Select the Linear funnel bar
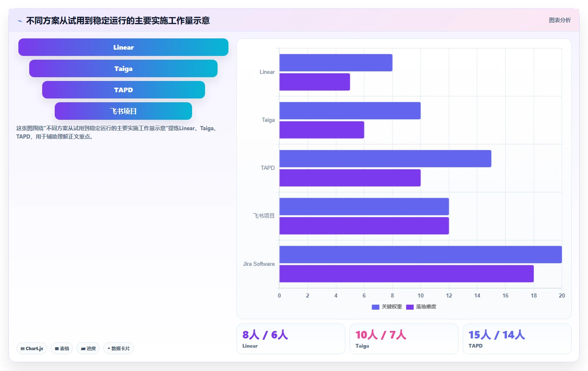588x371 pixels. click(123, 47)
